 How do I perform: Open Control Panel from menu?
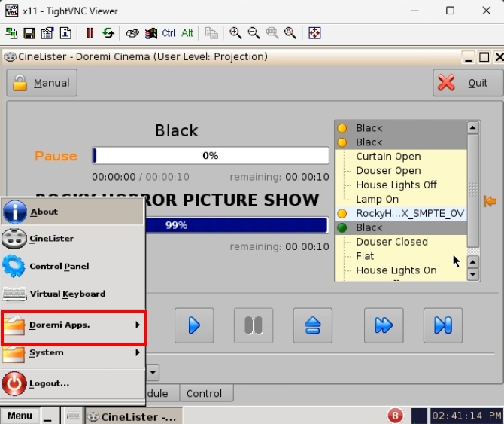(59, 266)
